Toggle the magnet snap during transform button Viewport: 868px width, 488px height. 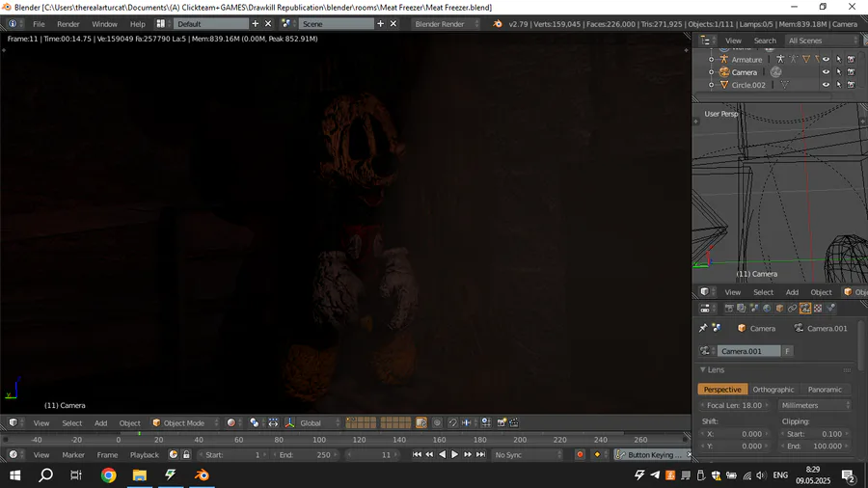452,422
